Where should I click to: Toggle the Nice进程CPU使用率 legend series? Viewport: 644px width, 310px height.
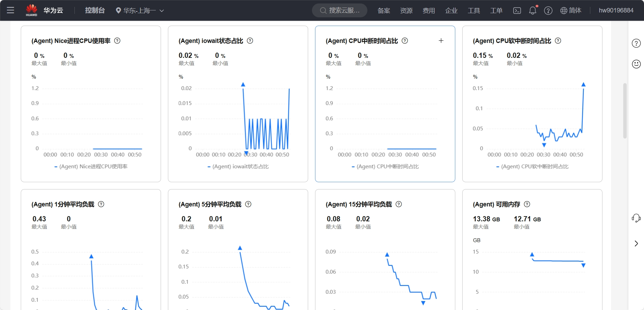pos(91,167)
